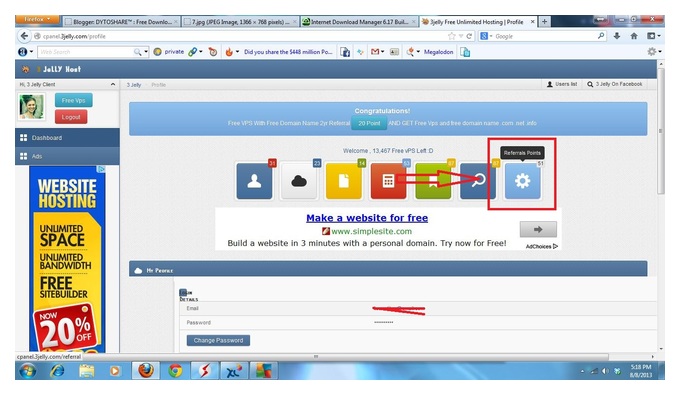
Task: Switch to the Blogger DYTOSHARE tab
Action: tap(121, 22)
